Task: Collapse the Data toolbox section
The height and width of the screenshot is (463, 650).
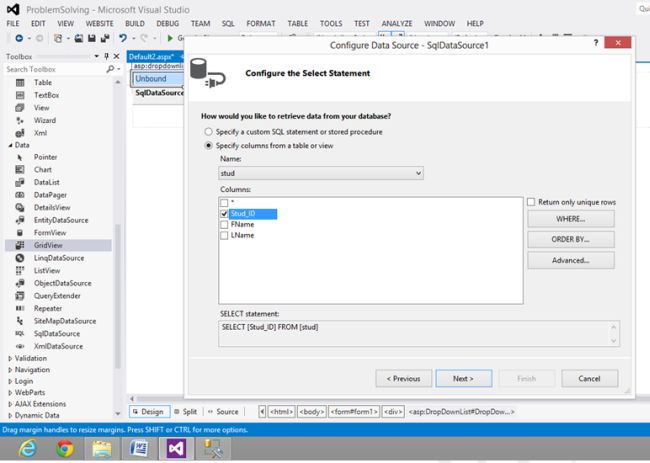Action: (x=10, y=145)
